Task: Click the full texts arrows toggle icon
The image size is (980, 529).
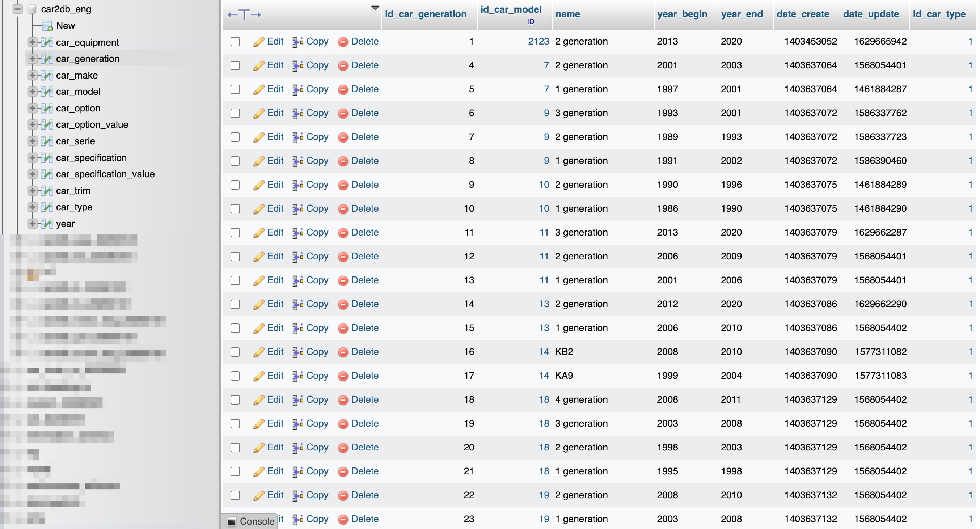Action: point(244,15)
